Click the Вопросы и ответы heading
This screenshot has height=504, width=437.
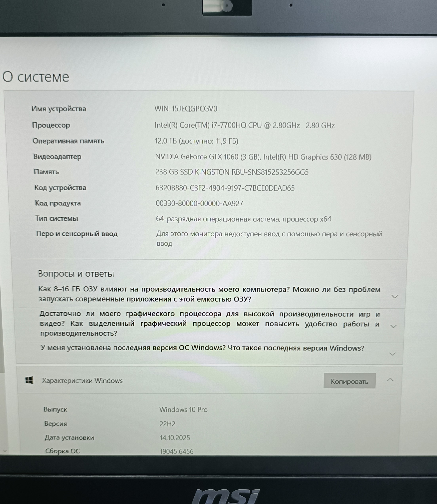[x=76, y=274]
